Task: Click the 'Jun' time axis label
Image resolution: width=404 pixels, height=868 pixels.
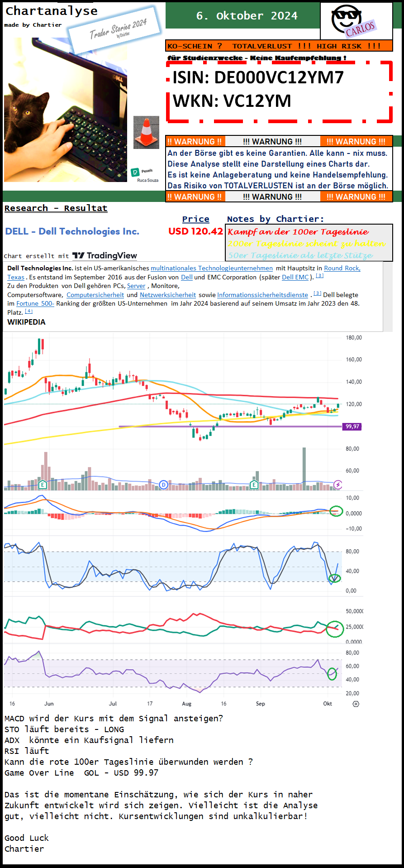Action: [49, 704]
